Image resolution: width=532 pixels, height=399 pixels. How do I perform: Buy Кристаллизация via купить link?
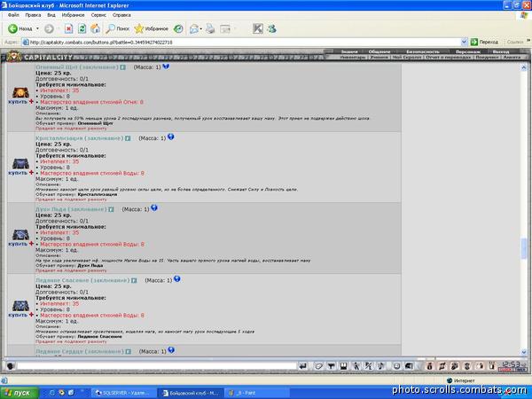18,172
